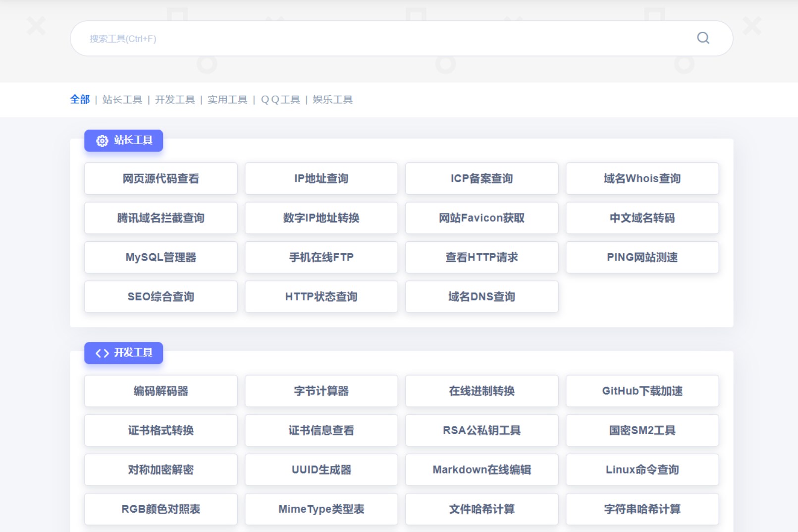The height and width of the screenshot is (532, 798).
Task: Open Linux命令查询 tool
Action: 642,470
